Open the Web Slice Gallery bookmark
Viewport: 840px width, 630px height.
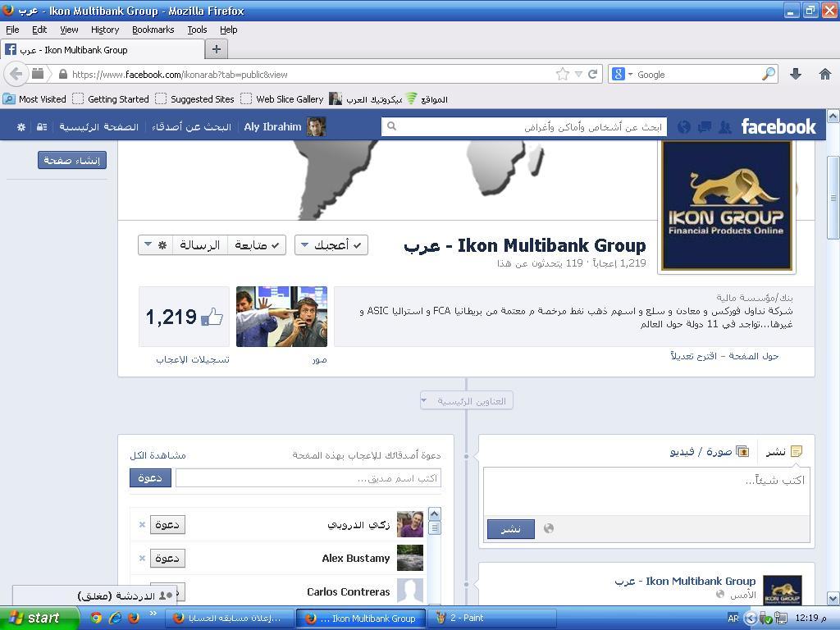[x=282, y=98]
